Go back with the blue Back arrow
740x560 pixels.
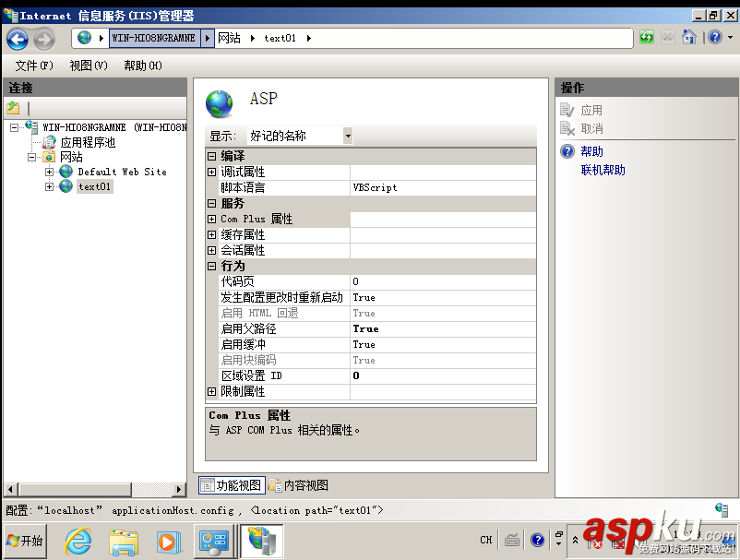[18, 39]
